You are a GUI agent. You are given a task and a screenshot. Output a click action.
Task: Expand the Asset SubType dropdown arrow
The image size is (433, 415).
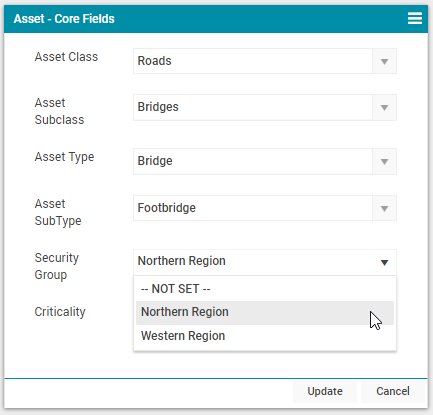384,208
